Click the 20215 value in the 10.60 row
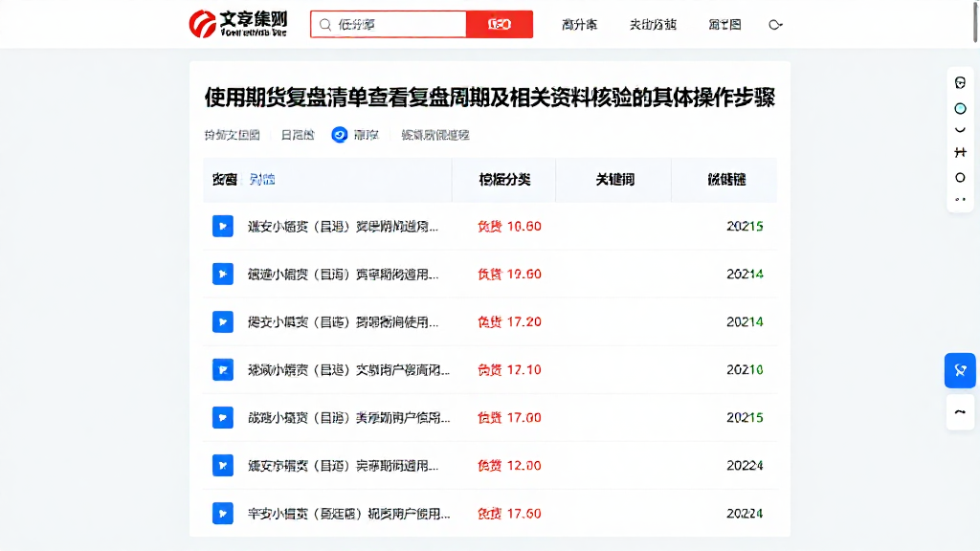 click(745, 226)
